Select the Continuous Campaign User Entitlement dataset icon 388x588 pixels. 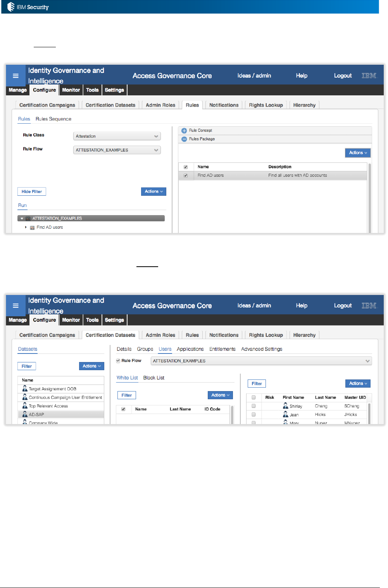pyautogui.click(x=25, y=397)
